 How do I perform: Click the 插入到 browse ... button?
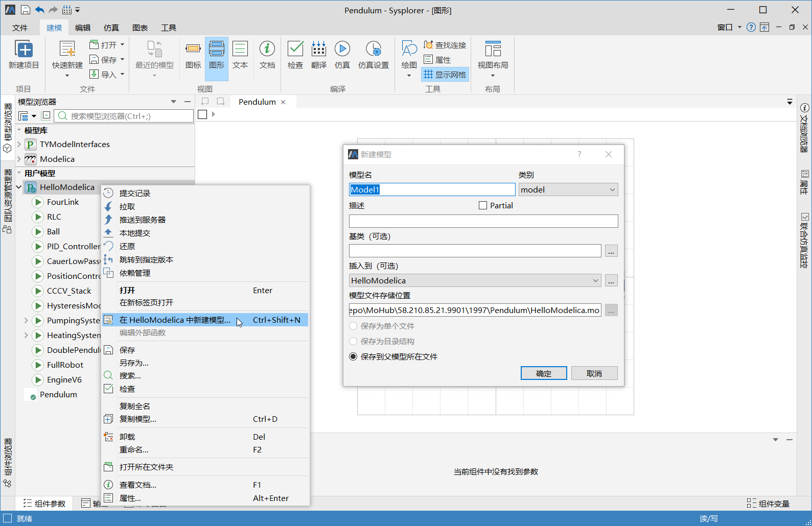(611, 280)
